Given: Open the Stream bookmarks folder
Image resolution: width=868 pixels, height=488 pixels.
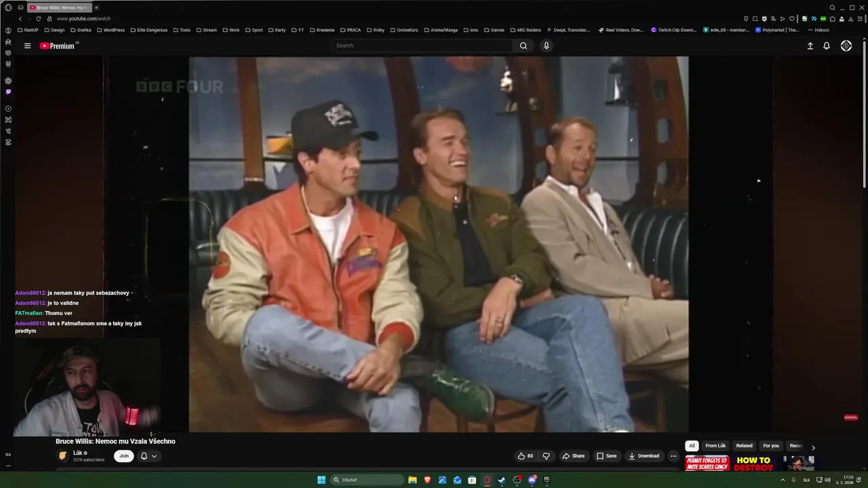Looking at the screenshot, I should coord(206,30).
